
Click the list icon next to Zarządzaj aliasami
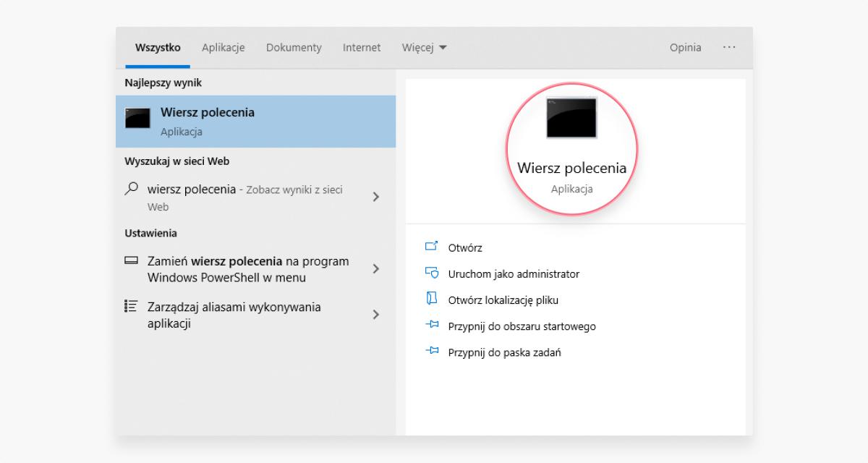[x=131, y=307]
